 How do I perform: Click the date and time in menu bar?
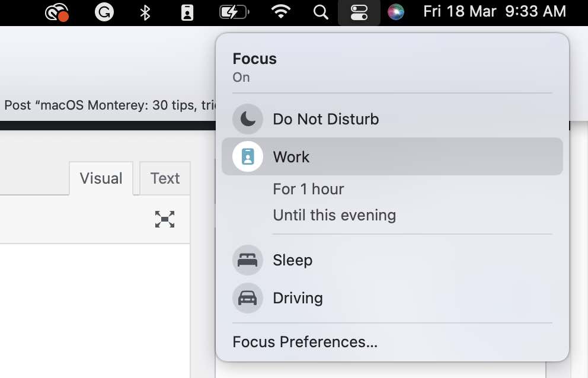[494, 12]
